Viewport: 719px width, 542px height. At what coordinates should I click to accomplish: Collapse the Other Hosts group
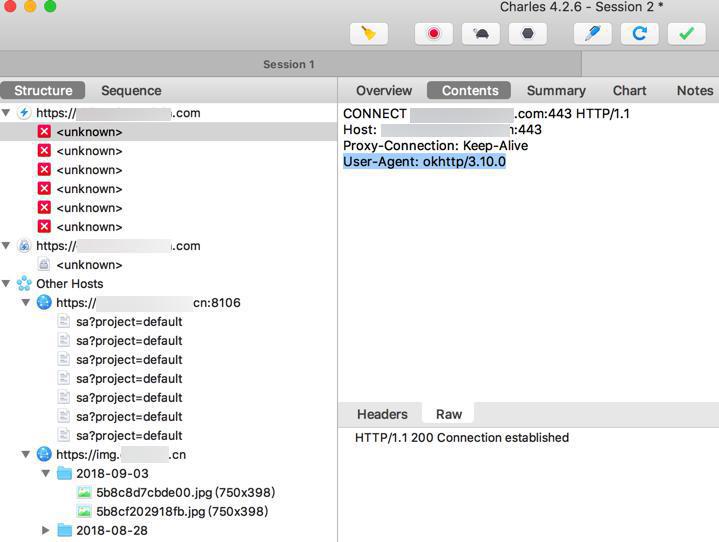[x=6, y=284]
